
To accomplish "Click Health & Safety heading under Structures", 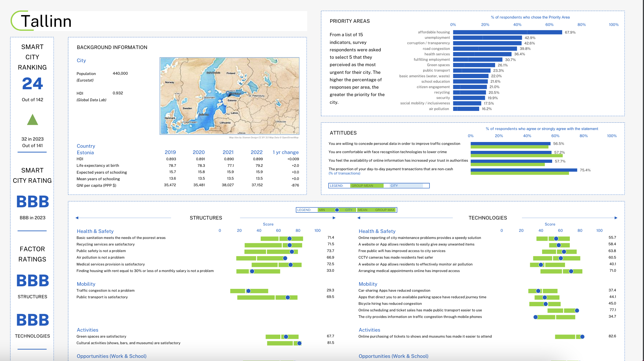I will [x=95, y=231].
